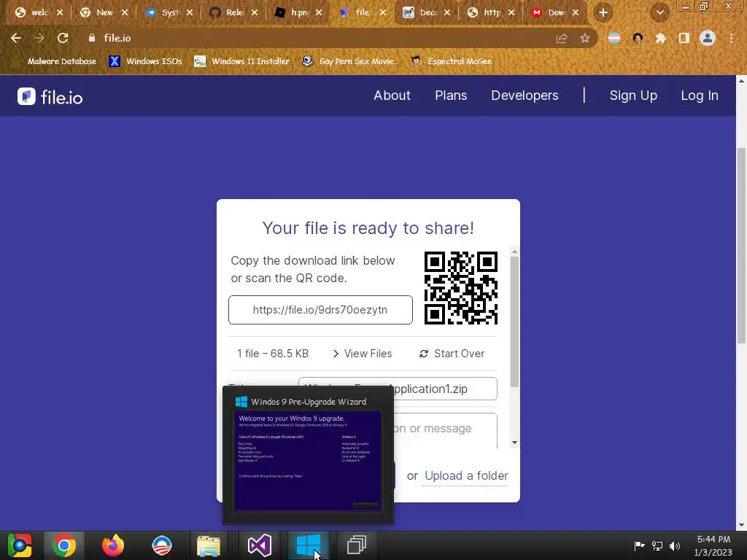Click the site lock icon in address bar
747x560 pixels.
(92, 38)
